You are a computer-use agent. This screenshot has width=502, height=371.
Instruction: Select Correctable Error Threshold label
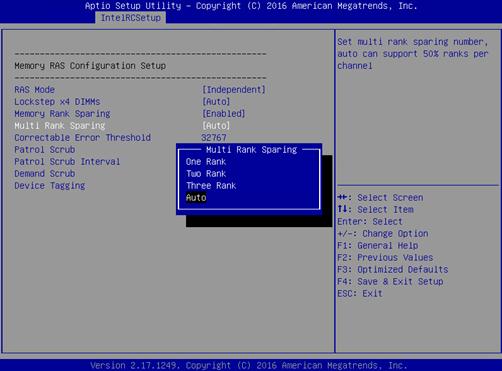tap(82, 138)
